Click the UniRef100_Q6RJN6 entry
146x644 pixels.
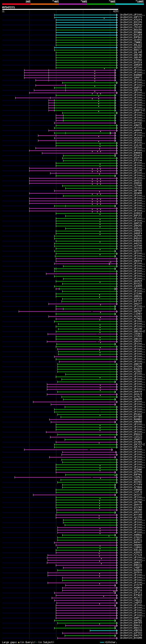pyautogui.click(x=131, y=55)
